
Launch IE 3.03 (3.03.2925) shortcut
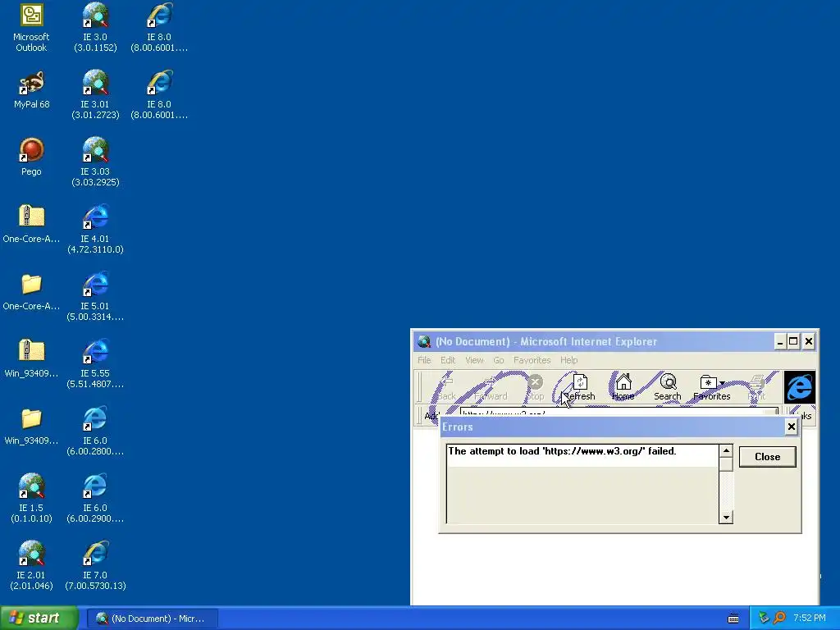[95, 162]
